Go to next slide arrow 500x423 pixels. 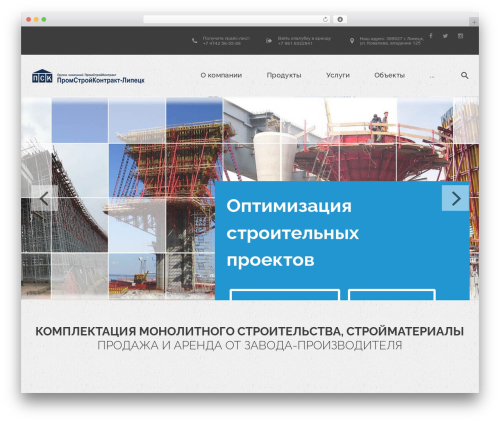[x=455, y=198]
